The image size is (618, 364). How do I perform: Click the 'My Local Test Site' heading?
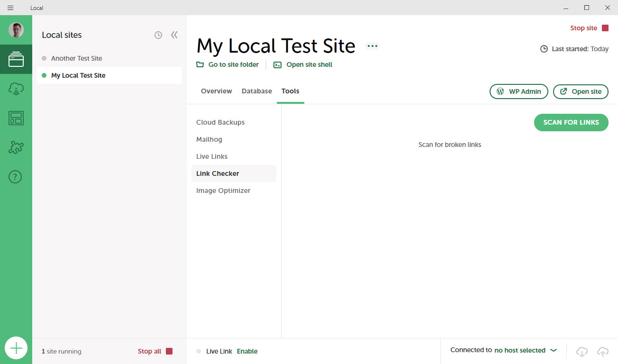276,46
